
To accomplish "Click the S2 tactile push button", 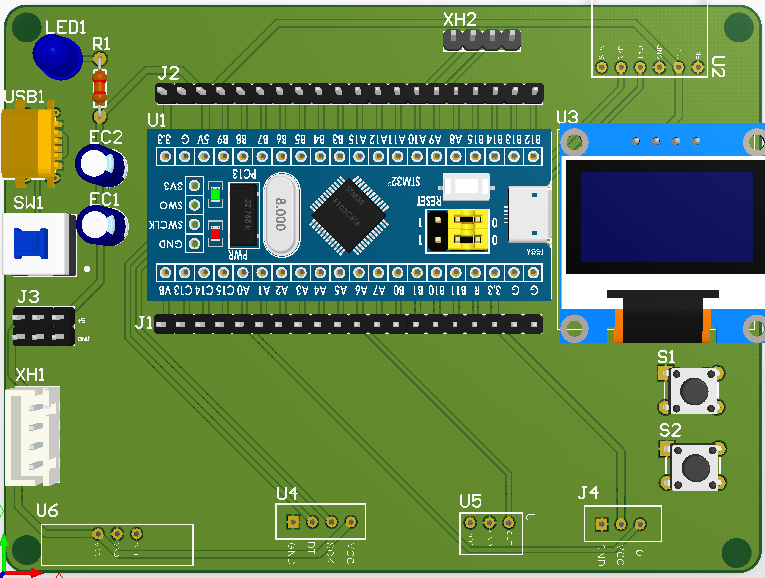I will pos(694,466).
